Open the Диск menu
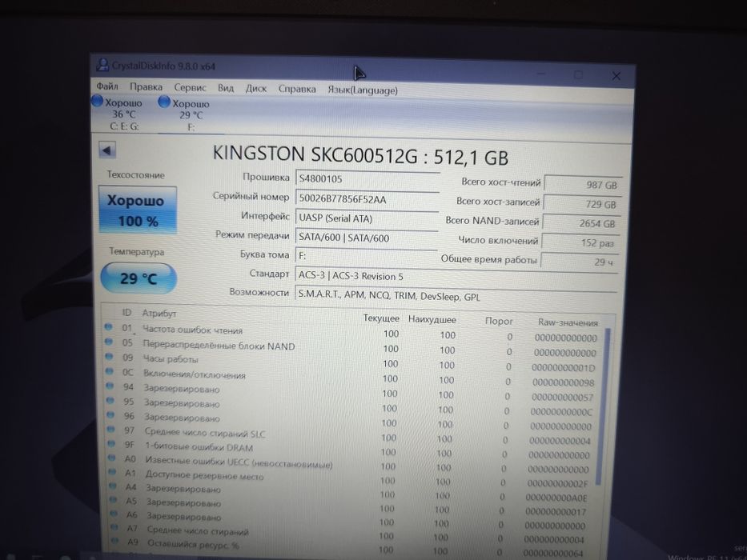The width and height of the screenshot is (747, 560). pos(256,89)
